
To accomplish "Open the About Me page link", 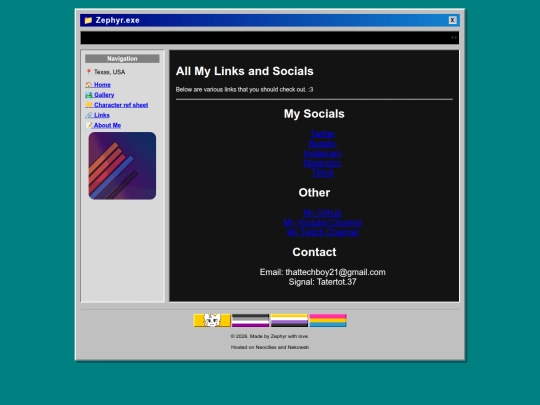I will coord(107,125).
